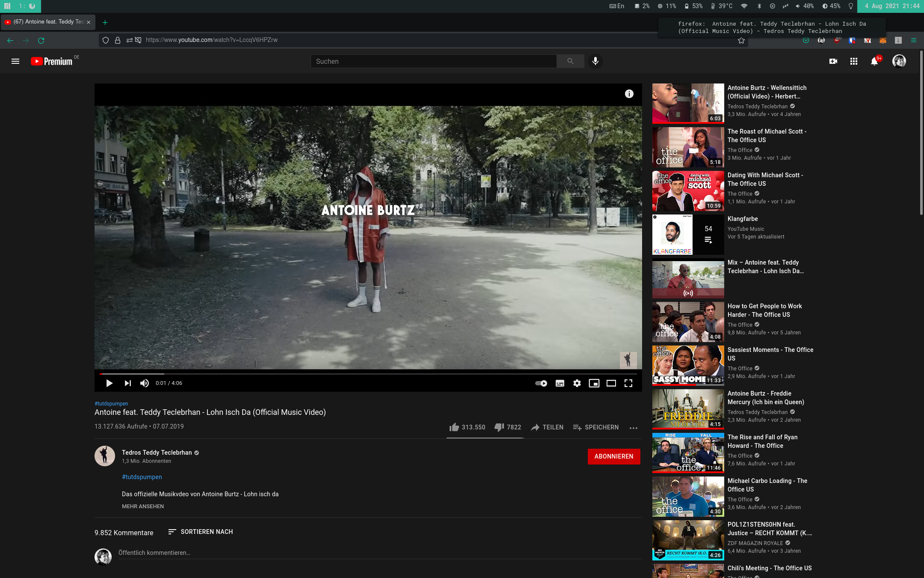
Task: Expand description with MEHR ANSEHEN
Action: click(x=143, y=506)
